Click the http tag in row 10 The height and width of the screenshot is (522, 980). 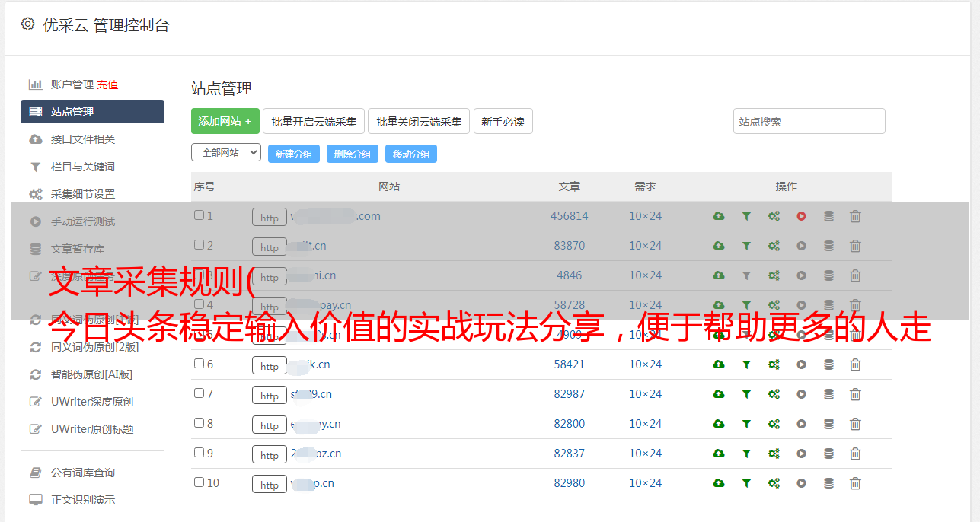tap(270, 484)
